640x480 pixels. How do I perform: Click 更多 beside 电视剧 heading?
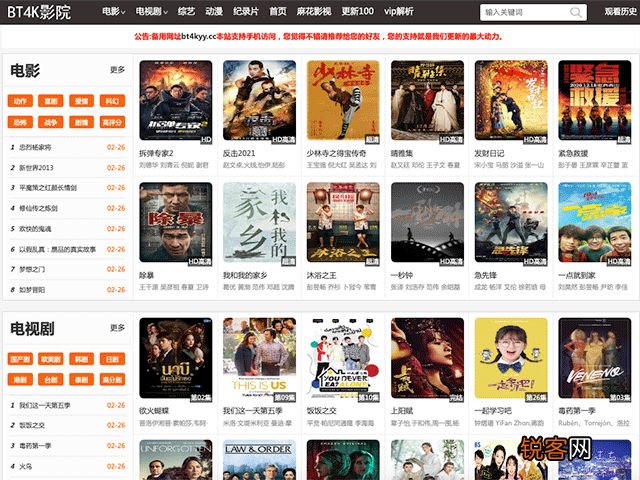coord(118,328)
